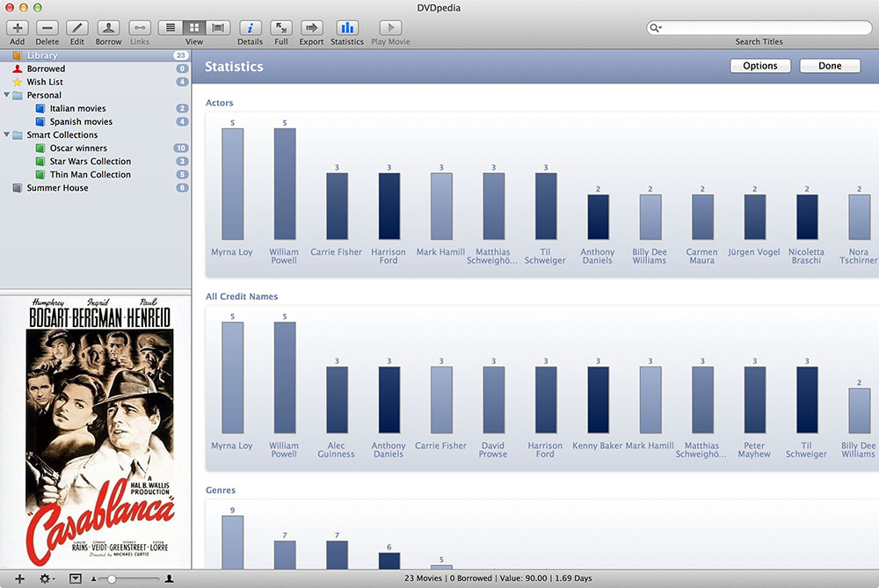Open the gear action menu

(x=47, y=578)
